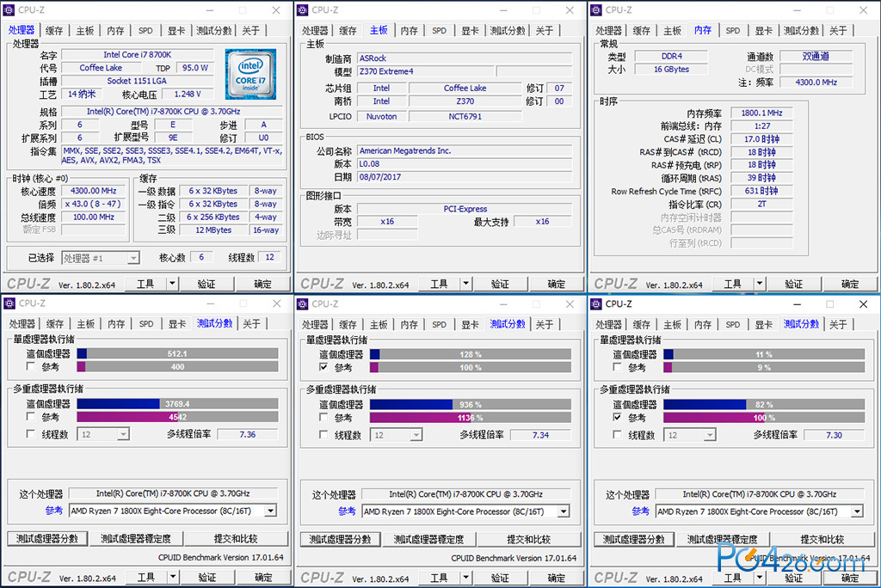The height and width of the screenshot is (588, 881).
Task: Tick multi-thread 参考 checkbox beside the 1136 % bar
Action: 323,417
